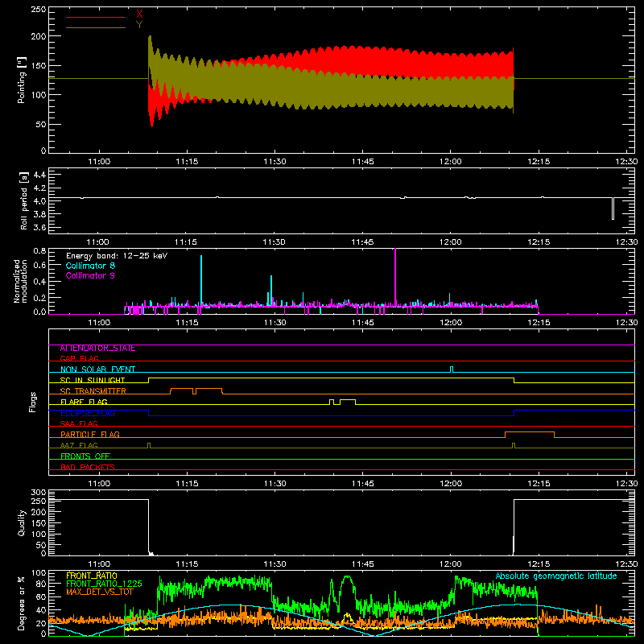Viewport: 644px width, 644px height.
Task: Click the red X legend line
Action: (x=96, y=17)
